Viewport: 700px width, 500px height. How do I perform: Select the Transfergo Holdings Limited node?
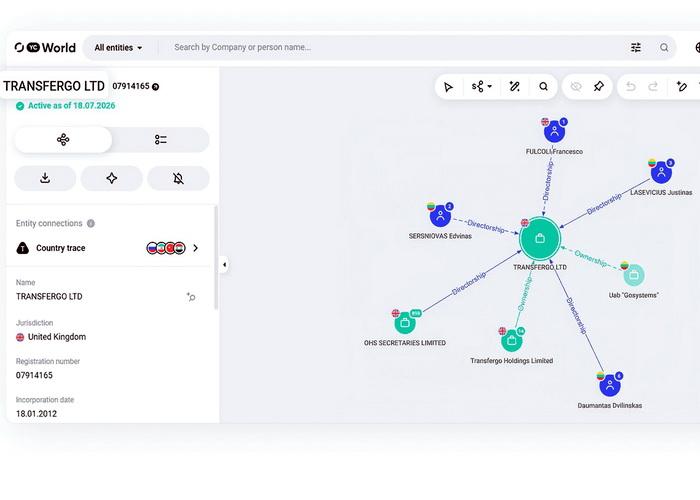[x=512, y=341]
